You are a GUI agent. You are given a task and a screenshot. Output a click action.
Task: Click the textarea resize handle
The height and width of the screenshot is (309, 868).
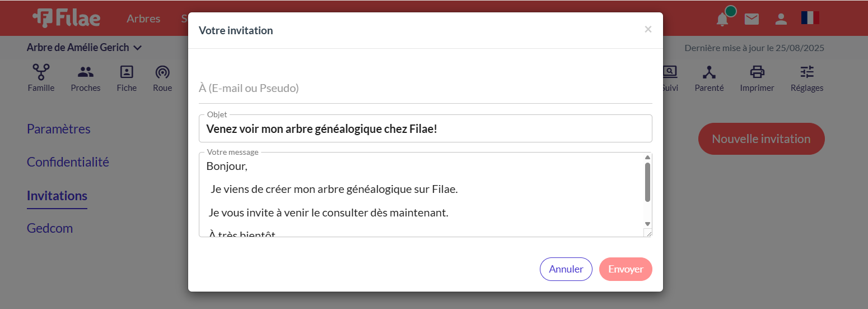click(648, 233)
